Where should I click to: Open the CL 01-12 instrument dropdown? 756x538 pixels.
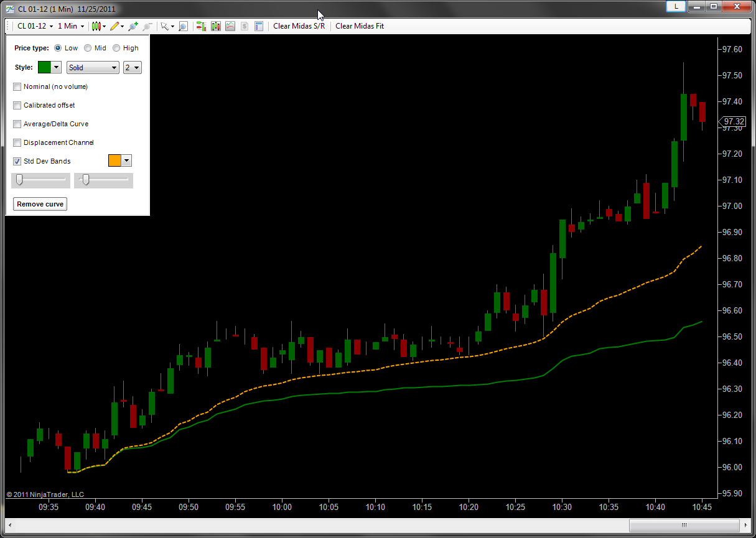click(x=34, y=26)
